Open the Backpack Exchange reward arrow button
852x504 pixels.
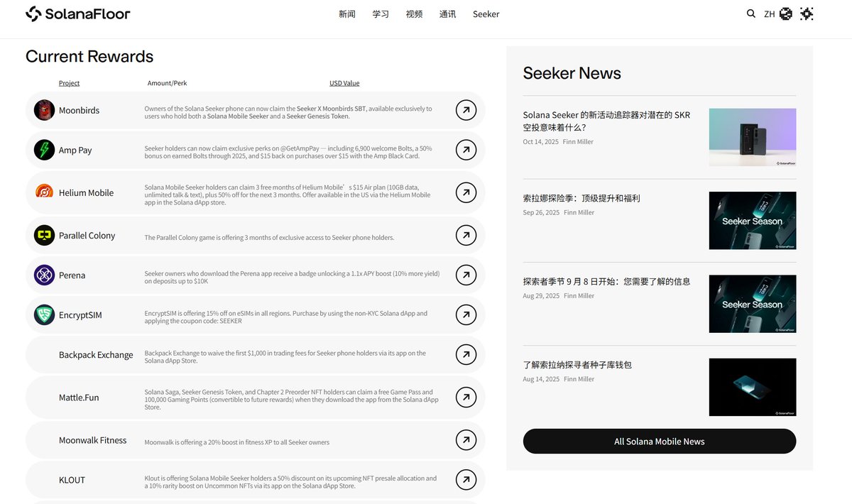466,354
